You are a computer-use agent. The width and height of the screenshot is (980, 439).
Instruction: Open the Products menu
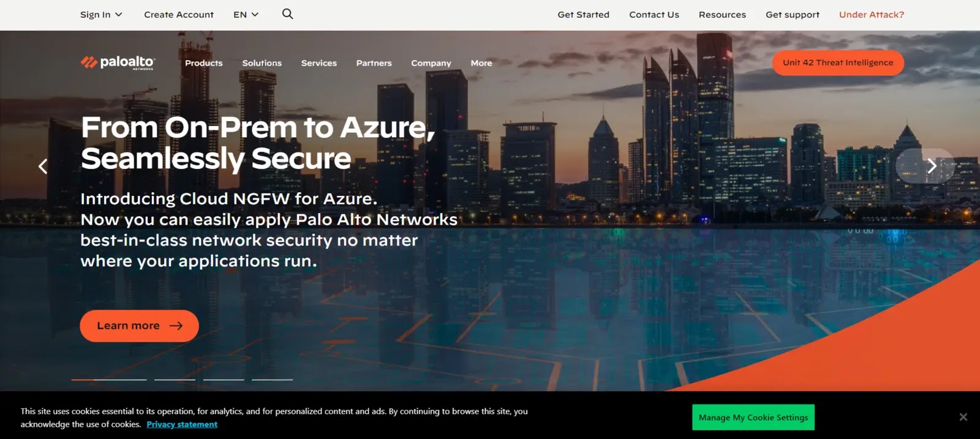pyautogui.click(x=204, y=63)
